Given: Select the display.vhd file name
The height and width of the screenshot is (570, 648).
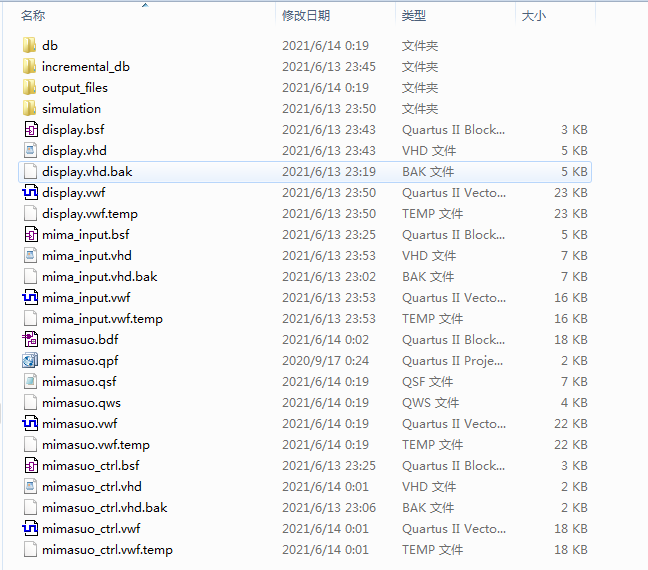Looking at the screenshot, I should click(74, 150).
